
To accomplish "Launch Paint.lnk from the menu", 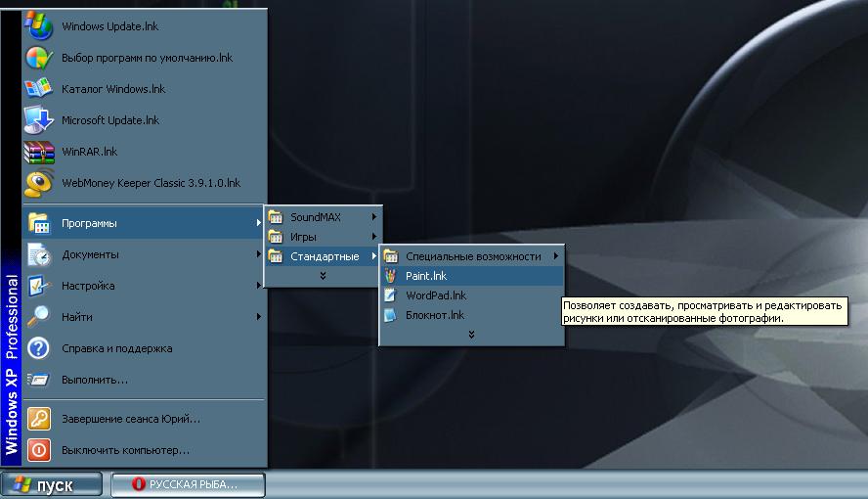I will point(472,276).
